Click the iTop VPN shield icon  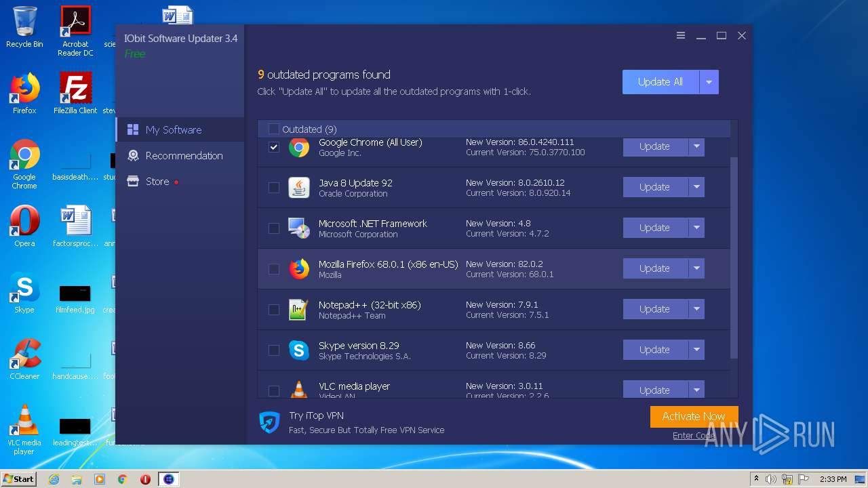coord(270,422)
